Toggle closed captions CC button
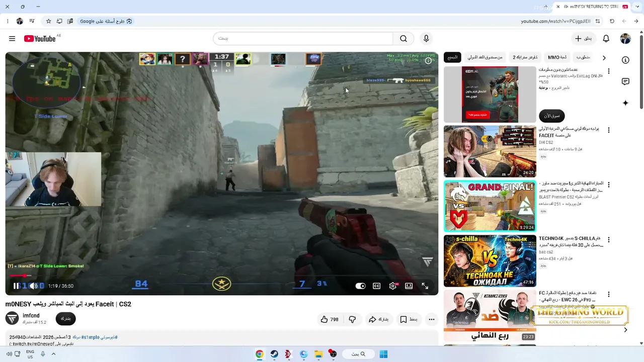This screenshot has height=362, width=644. point(376,286)
